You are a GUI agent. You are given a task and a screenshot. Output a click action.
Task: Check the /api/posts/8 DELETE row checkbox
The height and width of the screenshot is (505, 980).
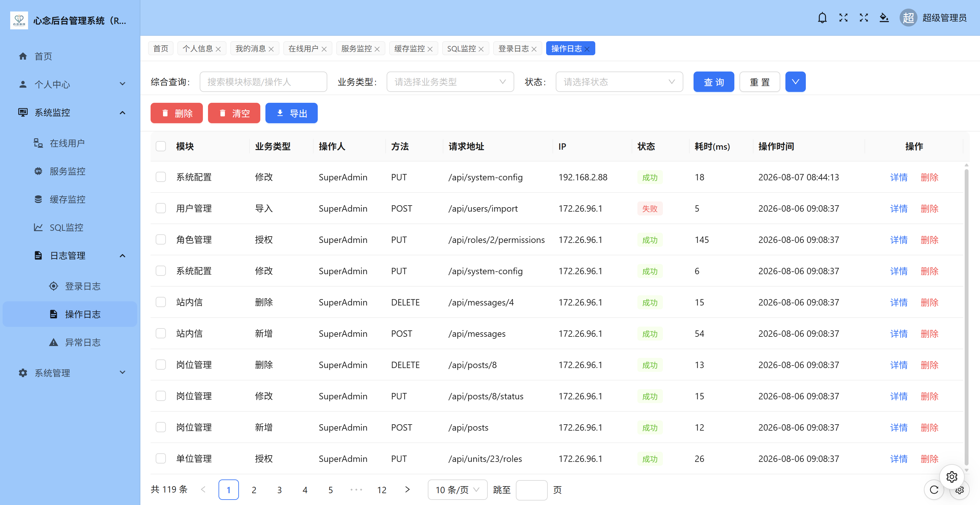coord(160,365)
